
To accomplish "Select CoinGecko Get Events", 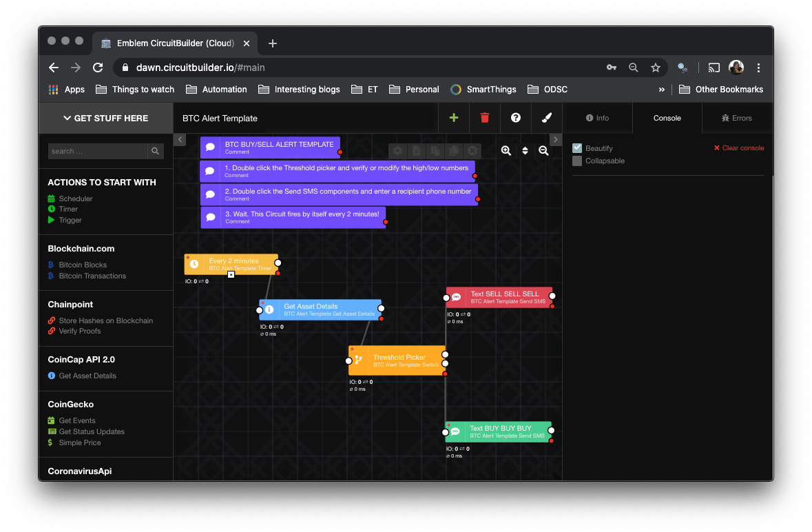I will [72, 420].
